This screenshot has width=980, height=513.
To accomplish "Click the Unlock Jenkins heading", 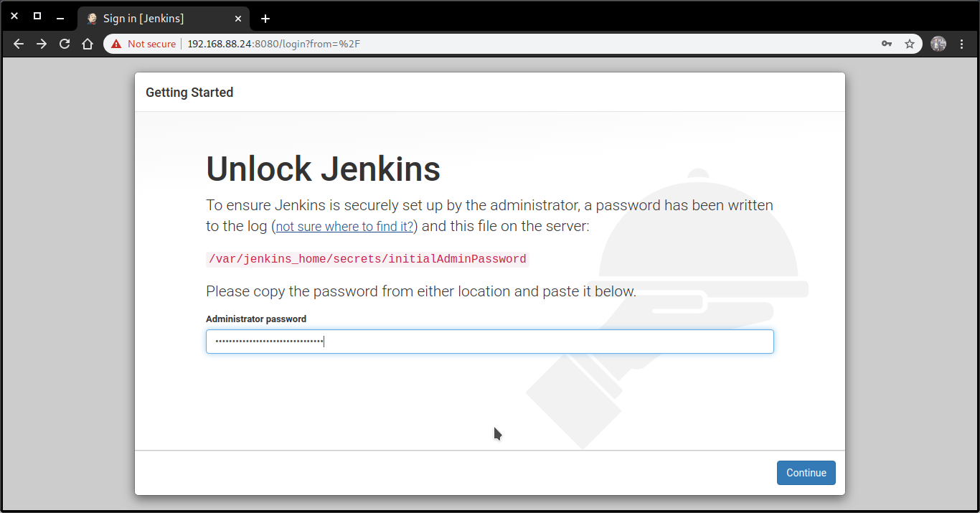I will tap(324, 170).
